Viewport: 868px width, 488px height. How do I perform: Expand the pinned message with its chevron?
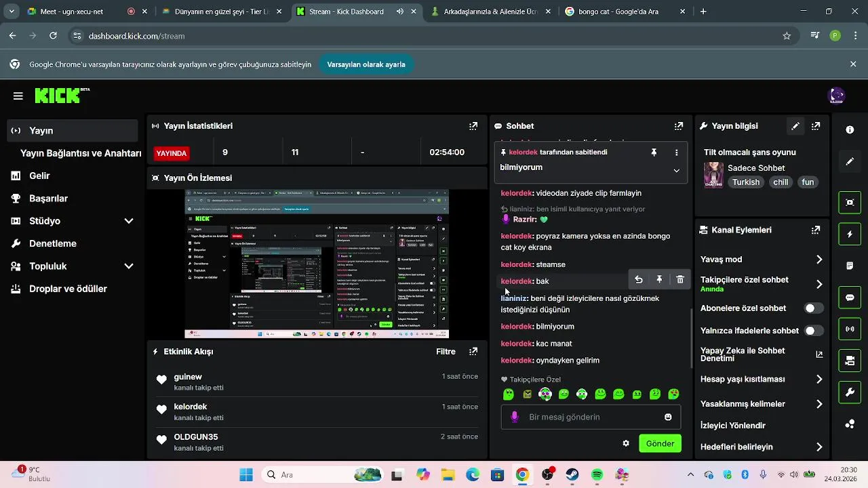676,171
